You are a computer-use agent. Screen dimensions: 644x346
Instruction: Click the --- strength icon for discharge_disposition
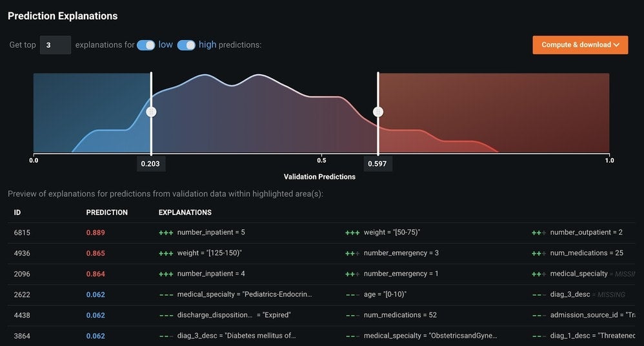click(x=166, y=315)
